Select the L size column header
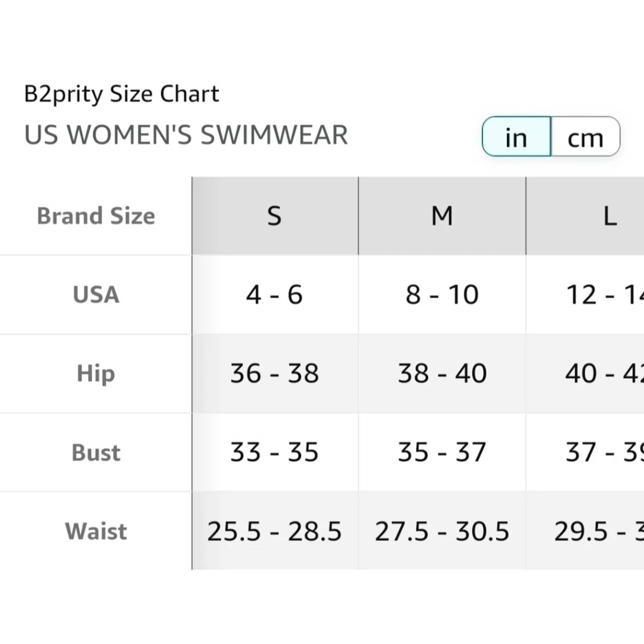This screenshot has width=644, height=644. point(610,216)
